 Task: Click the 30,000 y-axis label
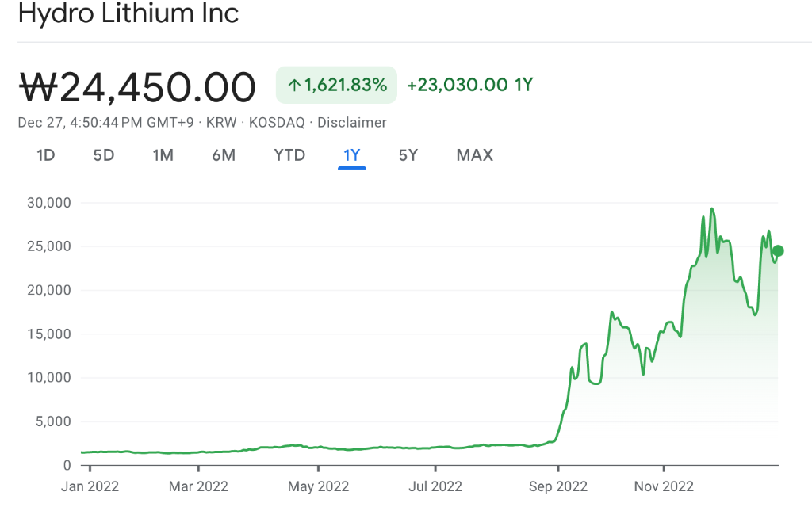(49, 203)
